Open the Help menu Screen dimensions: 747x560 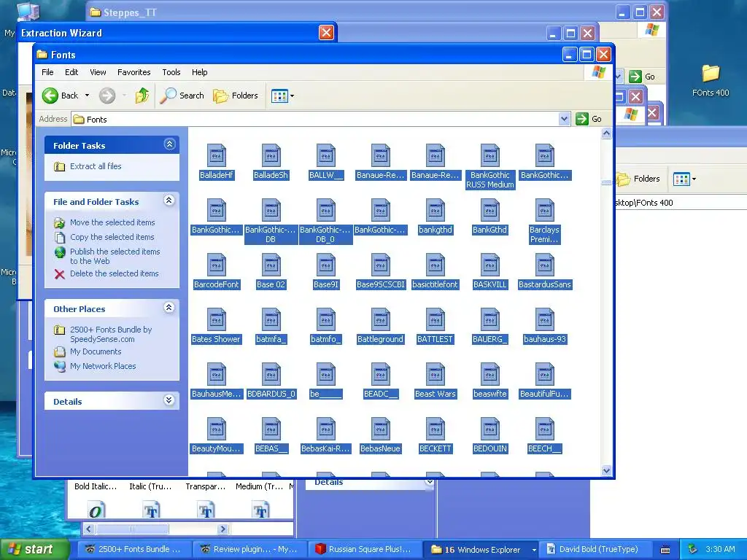pos(200,72)
